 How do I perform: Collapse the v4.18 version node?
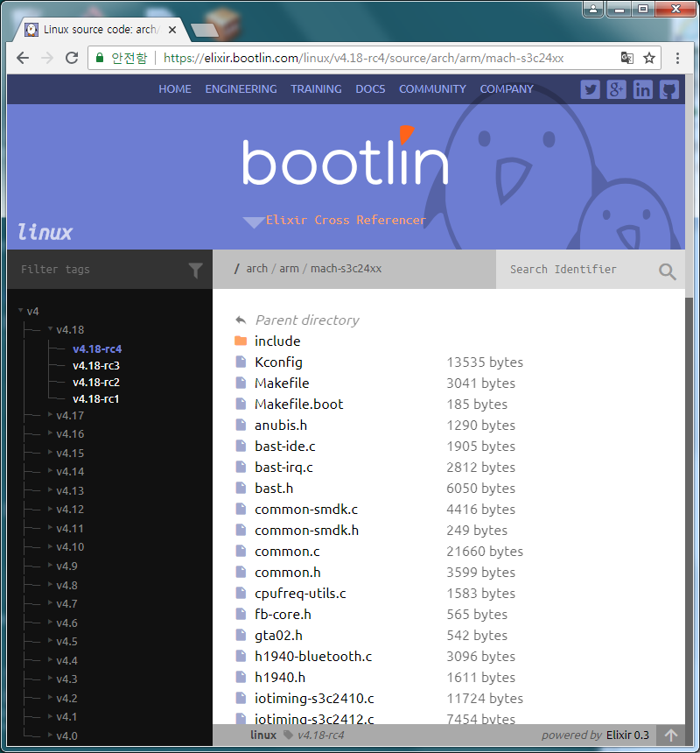pyautogui.click(x=51, y=329)
